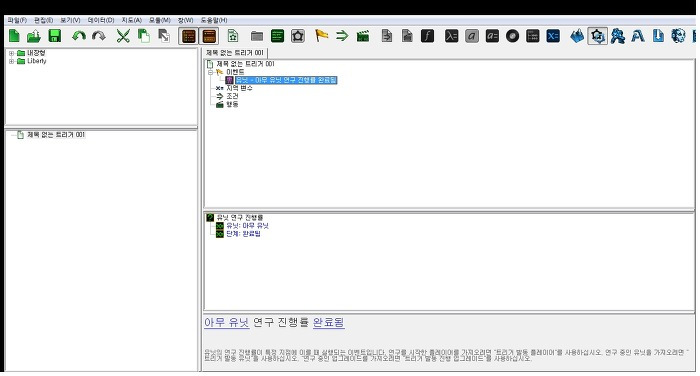This screenshot has width=700, height=376.
Task: Select the 유닛: 아무 유닛 parameter row
Action: (x=247, y=226)
